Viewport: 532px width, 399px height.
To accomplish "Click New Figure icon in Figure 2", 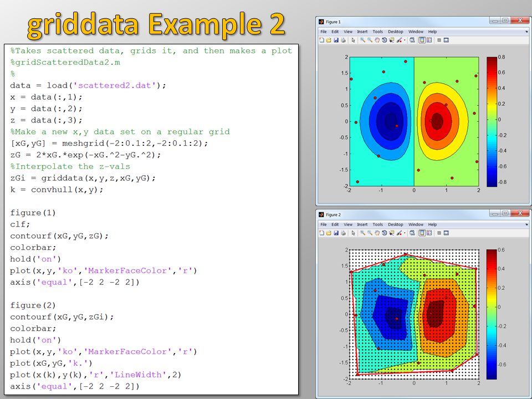I will point(321,233).
